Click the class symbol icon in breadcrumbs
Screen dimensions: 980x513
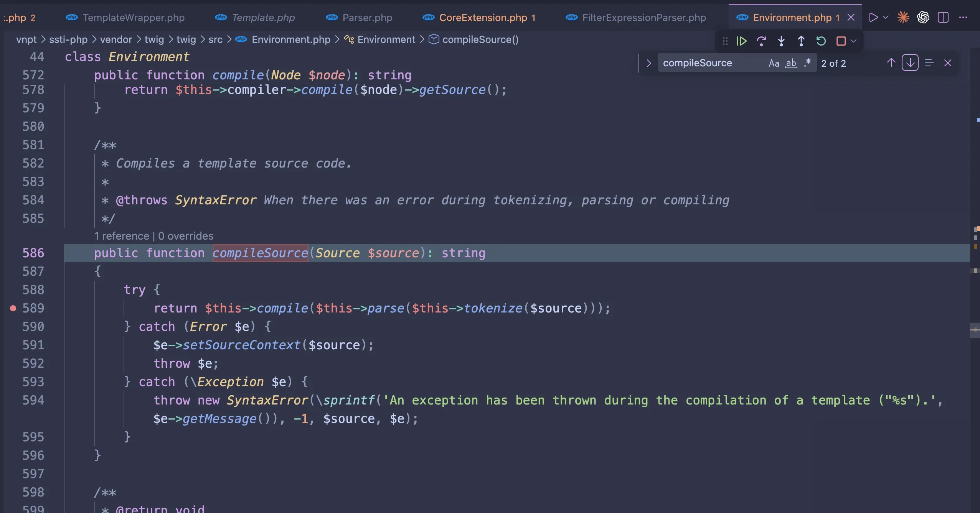click(x=349, y=39)
